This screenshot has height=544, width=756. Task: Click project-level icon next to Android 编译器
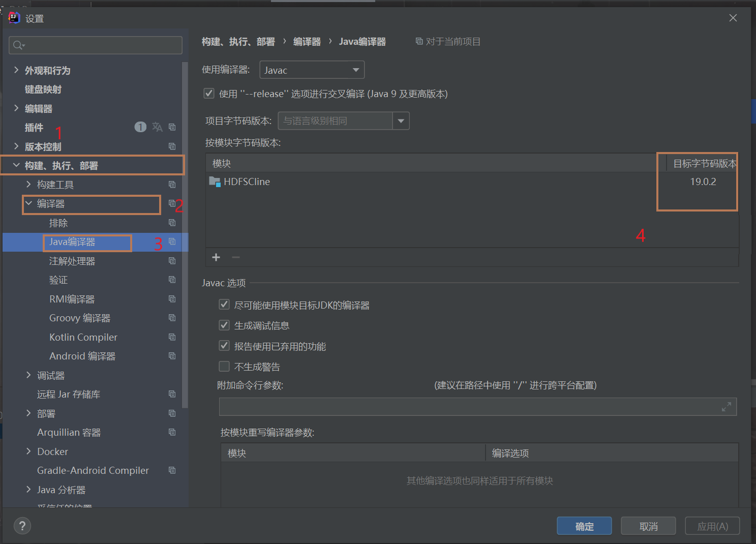pyautogui.click(x=172, y=356)
